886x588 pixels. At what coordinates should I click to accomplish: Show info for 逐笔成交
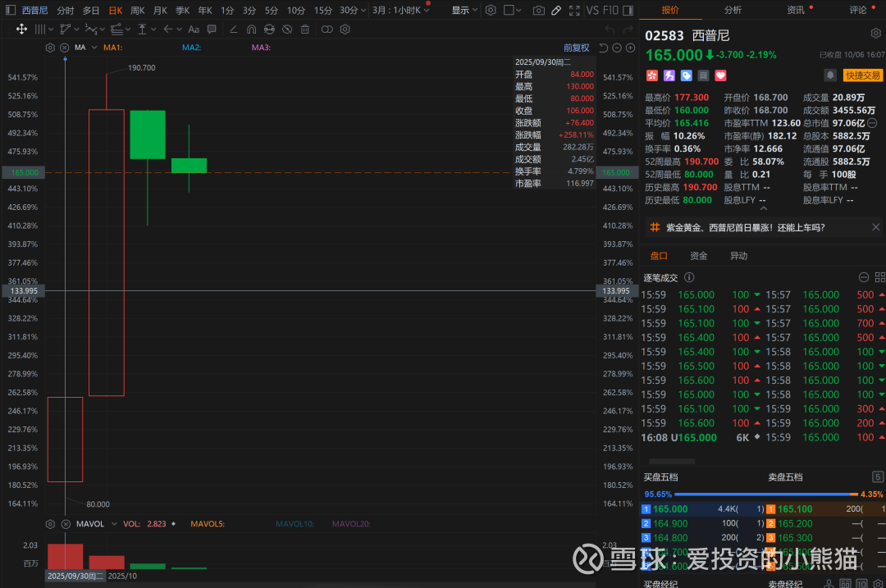(689, 277)
